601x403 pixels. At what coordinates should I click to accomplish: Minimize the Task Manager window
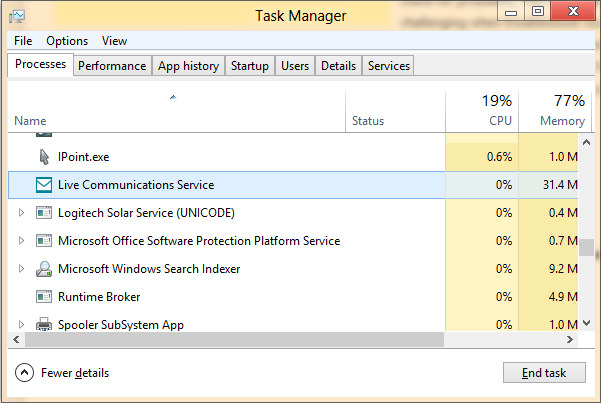click(511, 11)
